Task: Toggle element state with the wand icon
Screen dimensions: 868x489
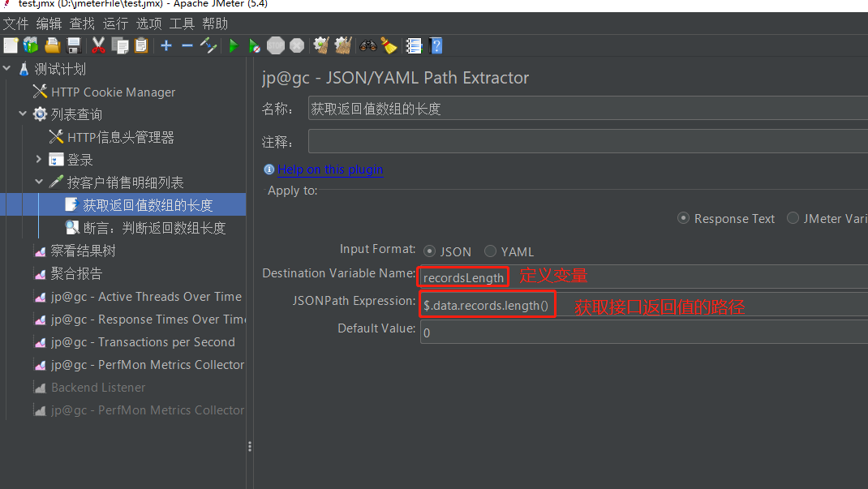Action: click(x=208, y=45)
